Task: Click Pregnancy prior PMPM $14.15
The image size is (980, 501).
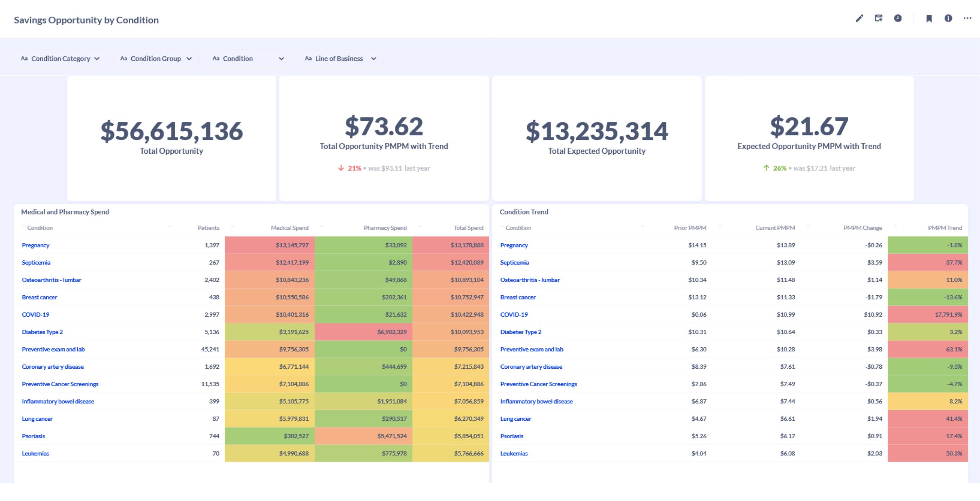Action: (697, 245)
